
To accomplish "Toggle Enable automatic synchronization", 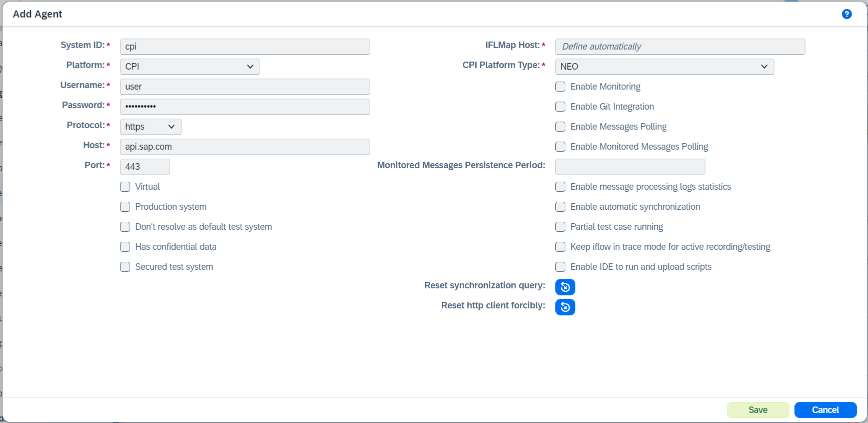I will (560, 207).
